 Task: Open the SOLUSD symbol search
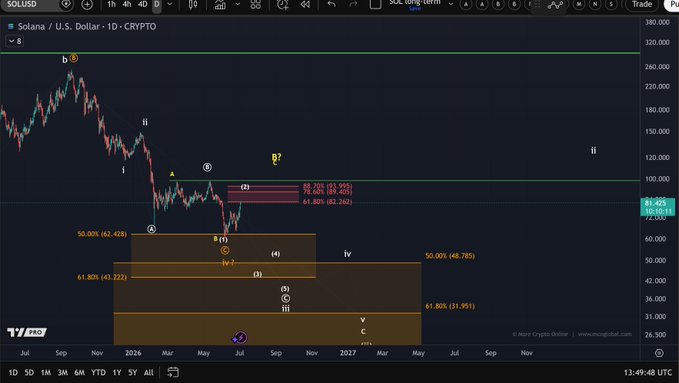click(23, 4)
